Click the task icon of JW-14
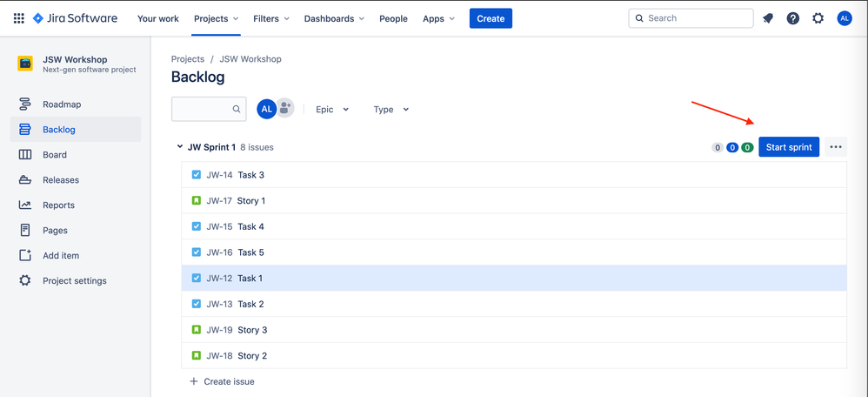Screen dimensions: 868x397 196,175
